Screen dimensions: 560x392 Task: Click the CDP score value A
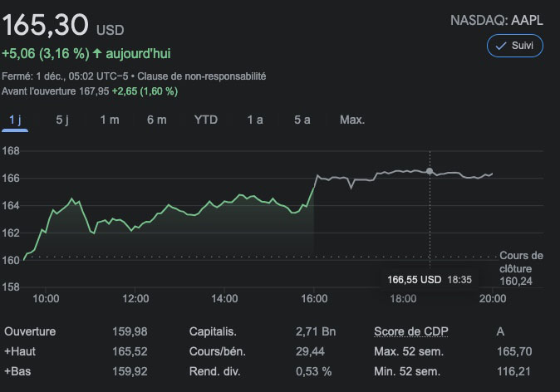(500, 331)
